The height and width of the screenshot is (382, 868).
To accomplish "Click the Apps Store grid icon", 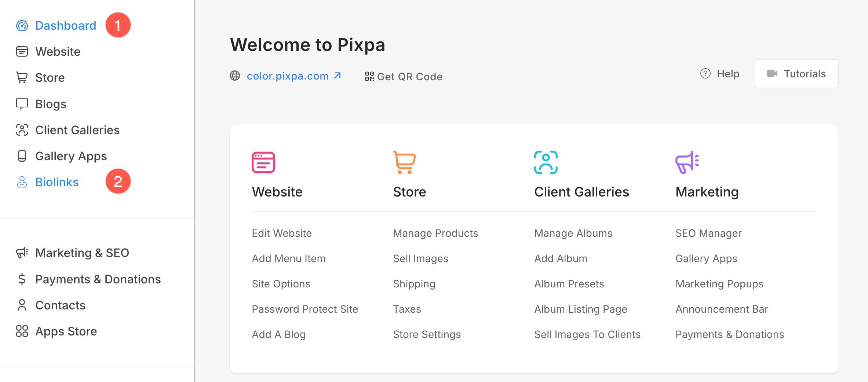I will 22,331.
